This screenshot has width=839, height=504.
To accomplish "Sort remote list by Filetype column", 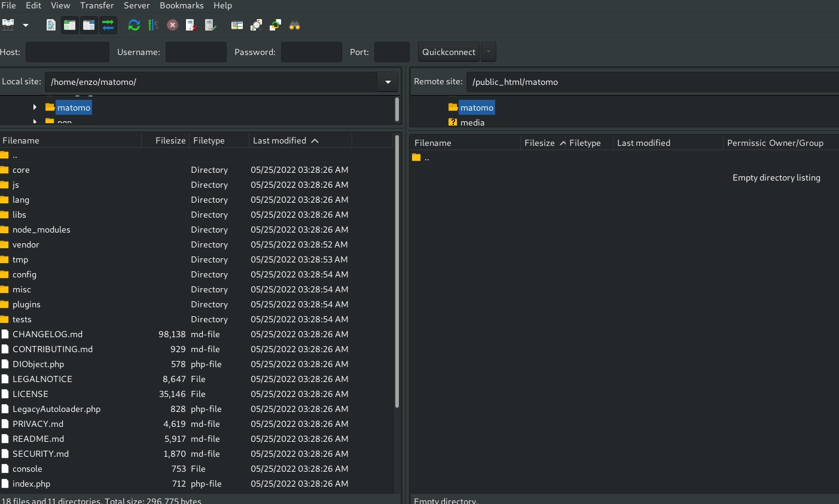I will tap(590, 143).
